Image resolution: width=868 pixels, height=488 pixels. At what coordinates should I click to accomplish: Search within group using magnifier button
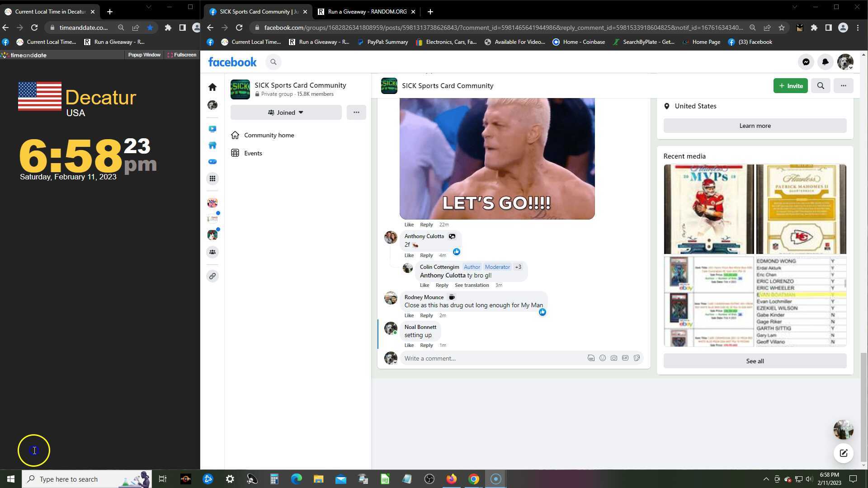[821, 86]
